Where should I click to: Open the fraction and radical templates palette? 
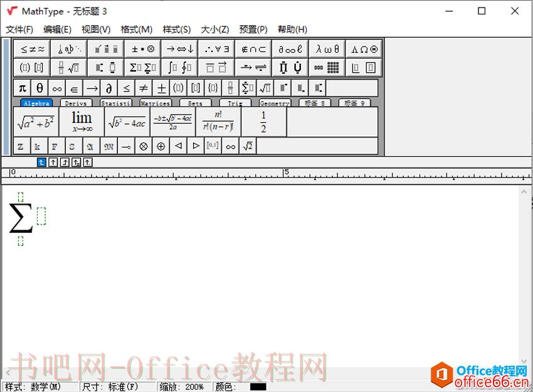69,67
